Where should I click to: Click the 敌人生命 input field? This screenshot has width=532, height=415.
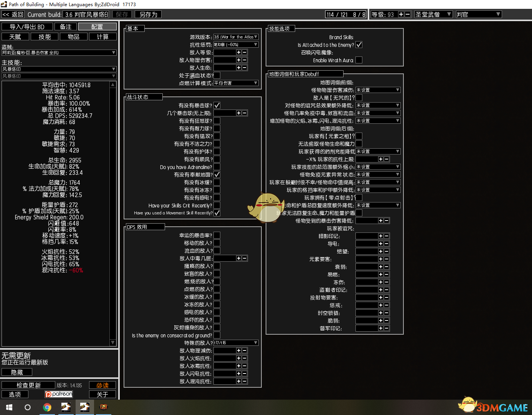pyautogui.click(x=224, y=68)
